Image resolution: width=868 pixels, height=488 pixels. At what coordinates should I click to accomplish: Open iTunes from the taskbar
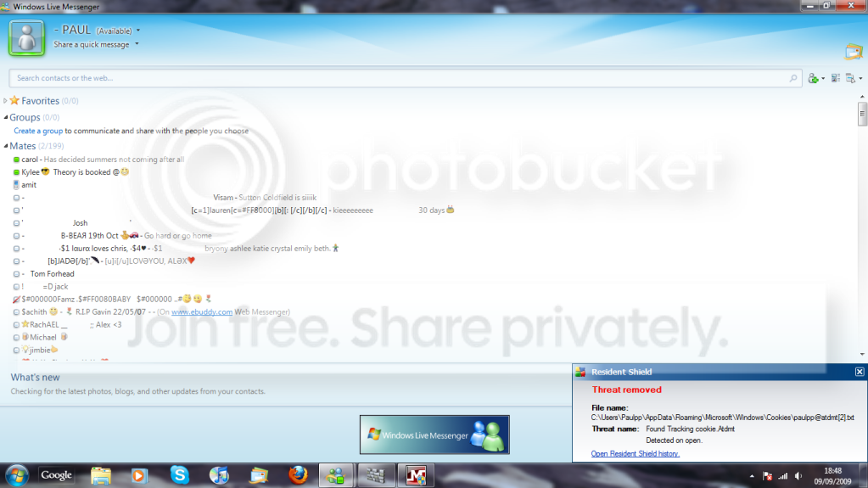[x=219, y=475]
